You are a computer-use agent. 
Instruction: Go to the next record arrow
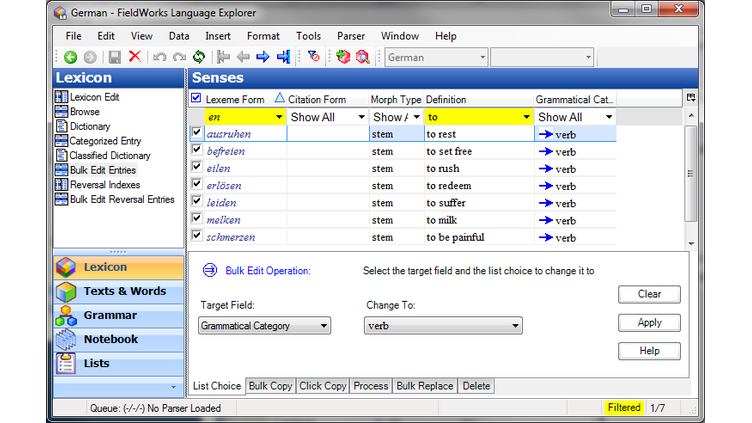coord(263,58)
